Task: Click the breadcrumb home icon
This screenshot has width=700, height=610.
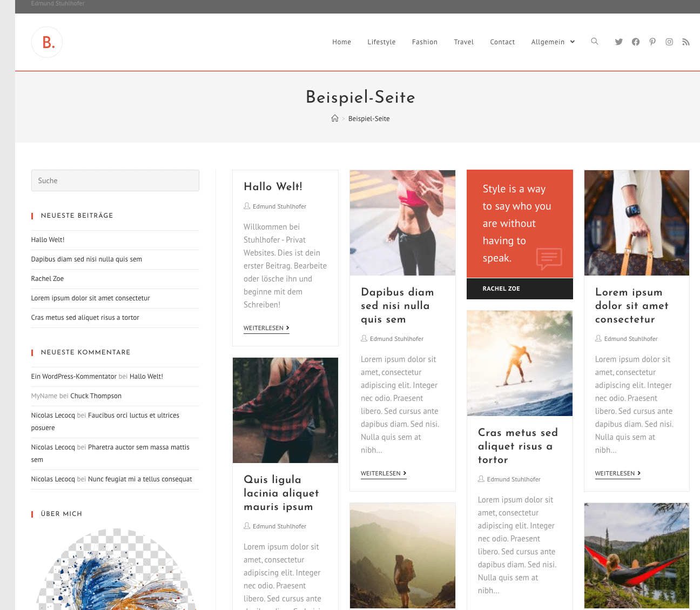Action: (335, 118)
